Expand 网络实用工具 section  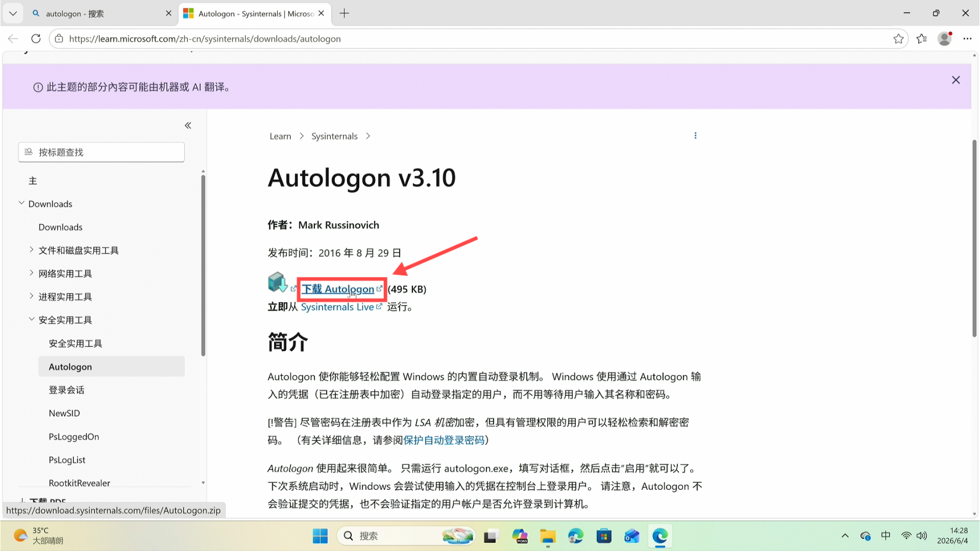tap(32, 273)
